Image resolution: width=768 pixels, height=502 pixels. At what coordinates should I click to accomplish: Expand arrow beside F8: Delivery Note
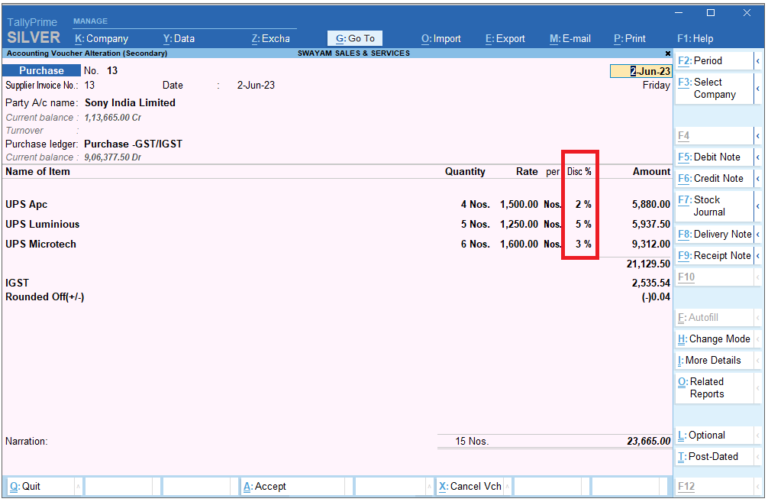[758, 234]
